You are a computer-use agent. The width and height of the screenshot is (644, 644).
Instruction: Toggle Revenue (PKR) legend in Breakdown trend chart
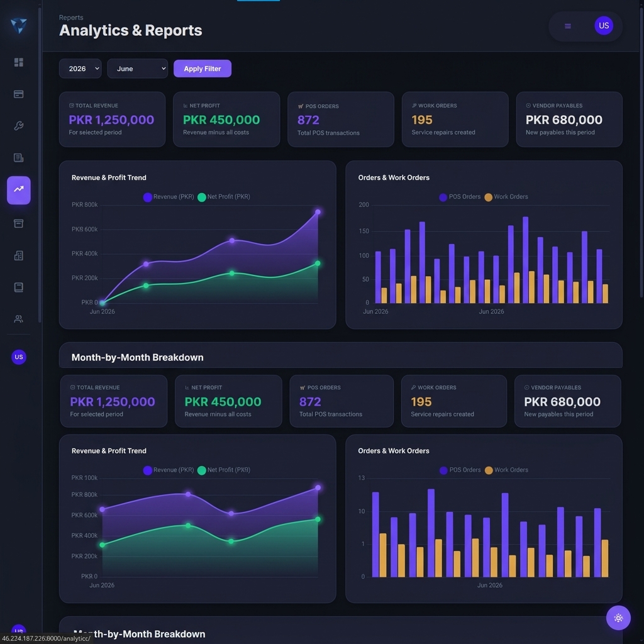coord(169,470)
